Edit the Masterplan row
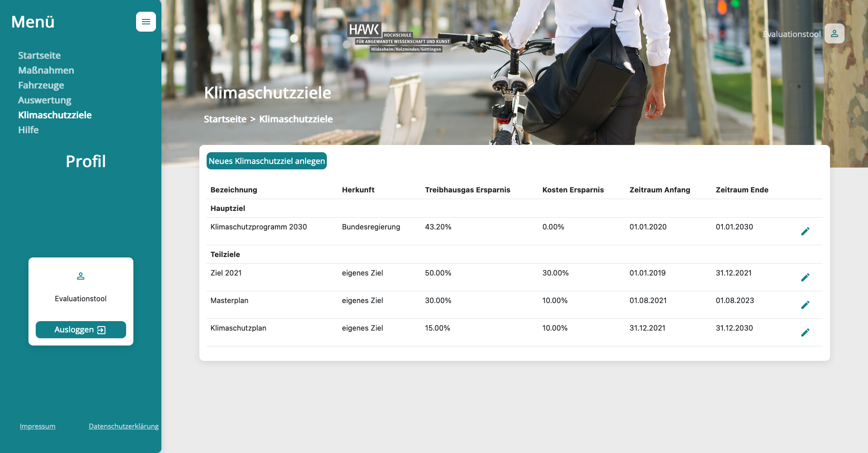The height and width of the screenshot is (453, 868). 805,305
